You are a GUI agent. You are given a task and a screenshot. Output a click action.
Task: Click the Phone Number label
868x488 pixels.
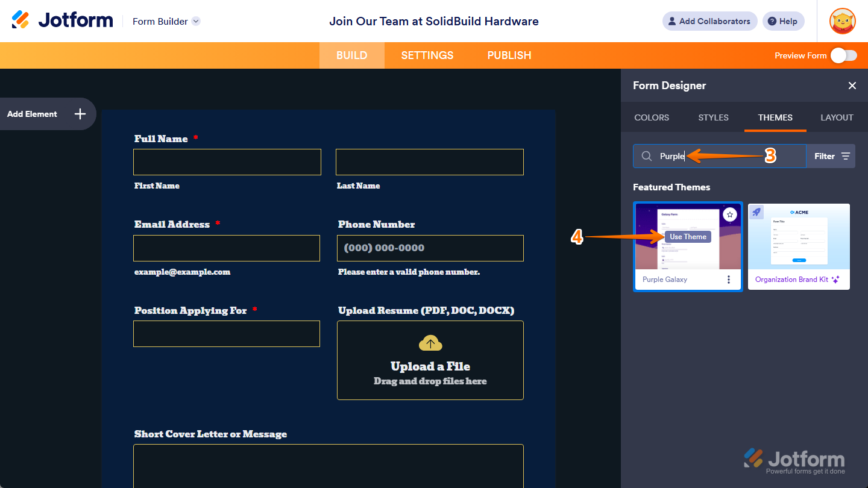coord(377,224)
